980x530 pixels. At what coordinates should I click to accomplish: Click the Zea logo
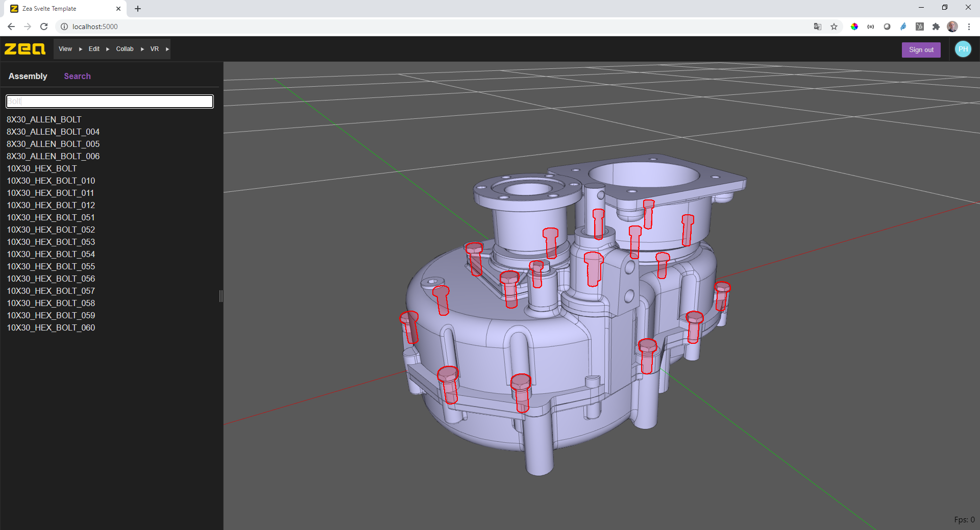click(x=25, y=49)
